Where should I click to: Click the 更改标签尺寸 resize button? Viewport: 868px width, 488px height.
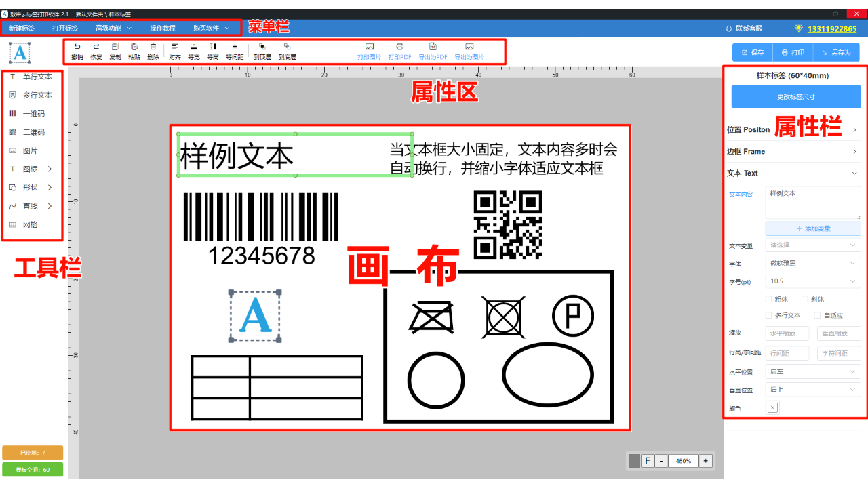(795, 96)
